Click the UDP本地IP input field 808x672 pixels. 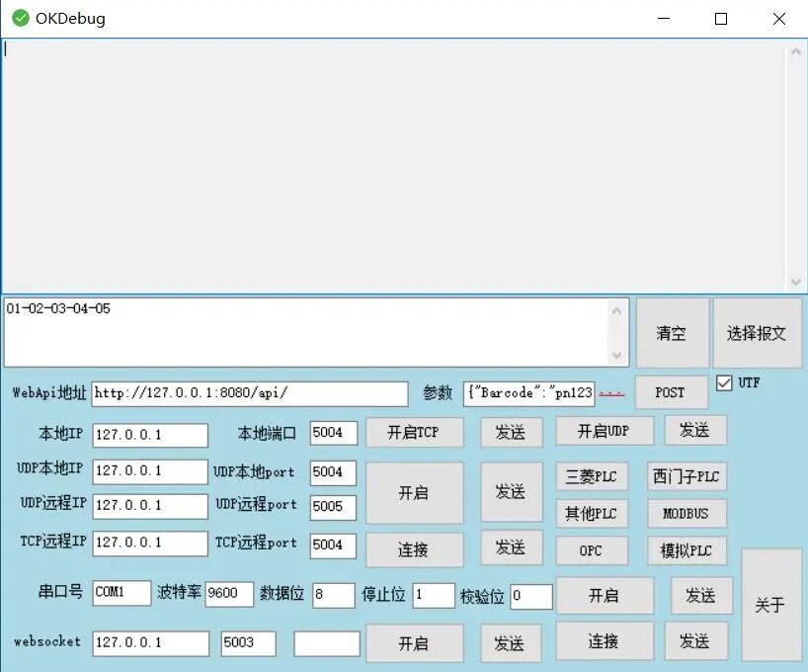[x=150, y=471]
